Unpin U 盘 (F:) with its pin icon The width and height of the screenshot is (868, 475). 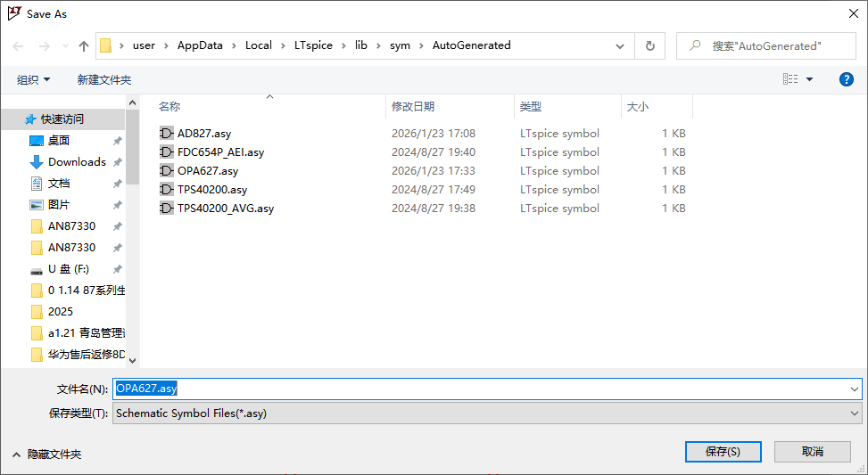tap(118, 269)
